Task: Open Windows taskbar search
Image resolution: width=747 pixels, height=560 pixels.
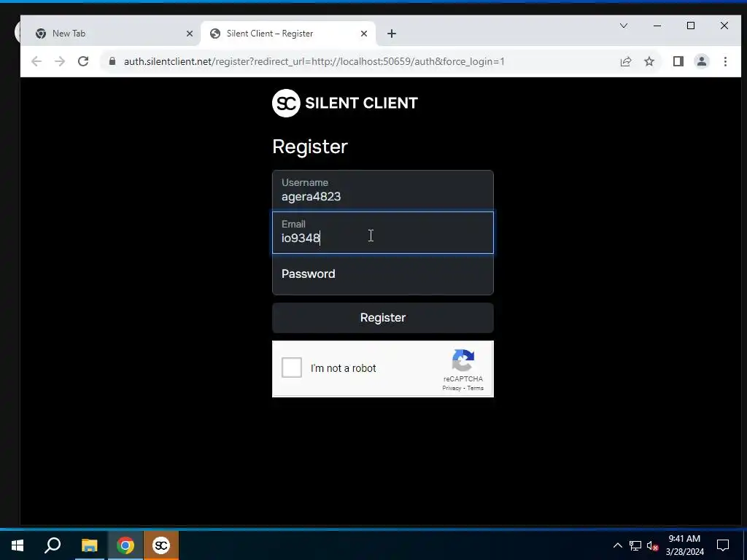Action: (x=53, y=545)
